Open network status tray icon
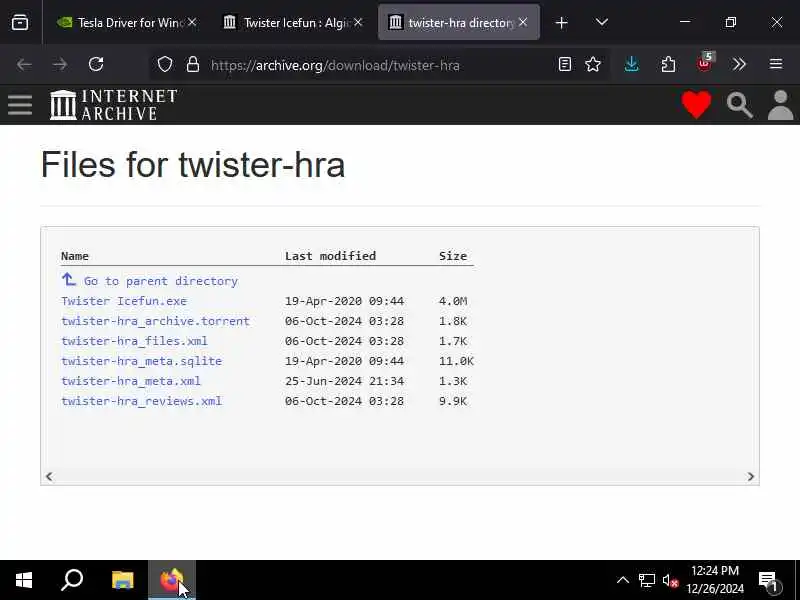 [646, 580]
